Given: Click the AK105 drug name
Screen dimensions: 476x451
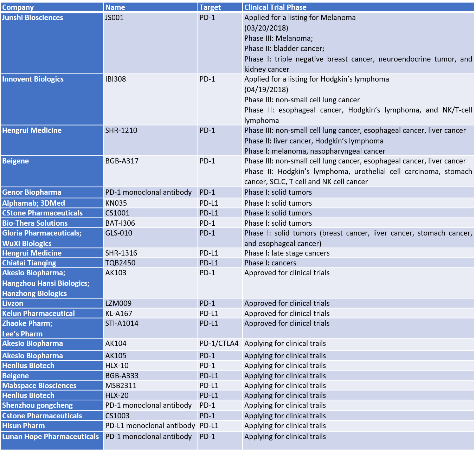Looking at the screenshot, I should (x=116, y=356).
